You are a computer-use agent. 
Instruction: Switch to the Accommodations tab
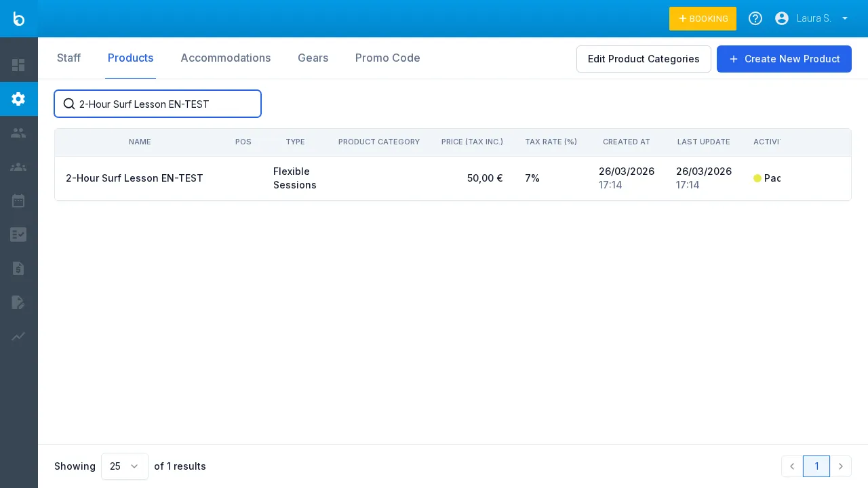225,58
